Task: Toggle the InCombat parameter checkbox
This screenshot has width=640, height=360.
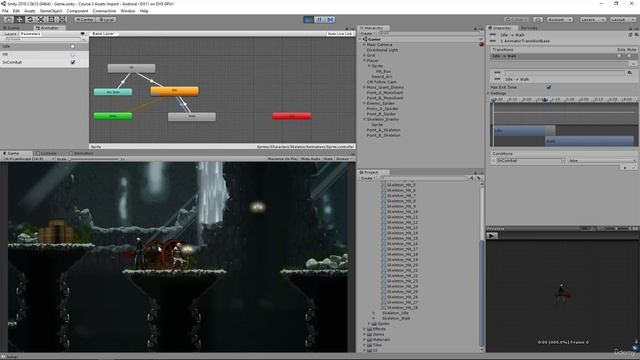Action: coord(73,62)
